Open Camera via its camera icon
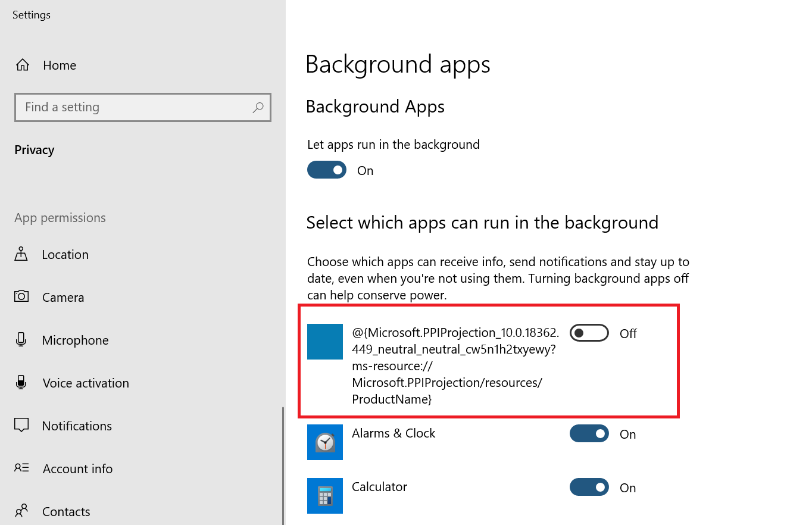Screen dimensions: 812x525 point(21,296)
